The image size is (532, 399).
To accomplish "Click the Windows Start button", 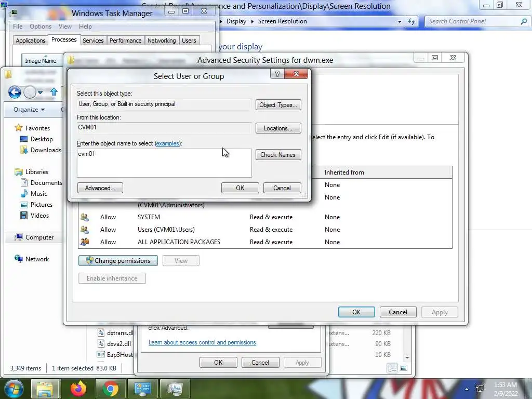I will click(x=13, y=389).
